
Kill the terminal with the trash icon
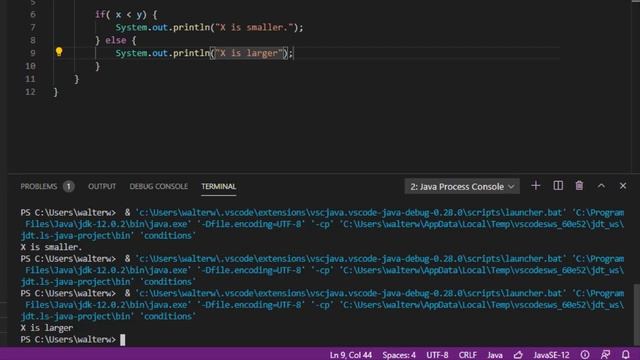pyautogui.click(x=579, y=186)
